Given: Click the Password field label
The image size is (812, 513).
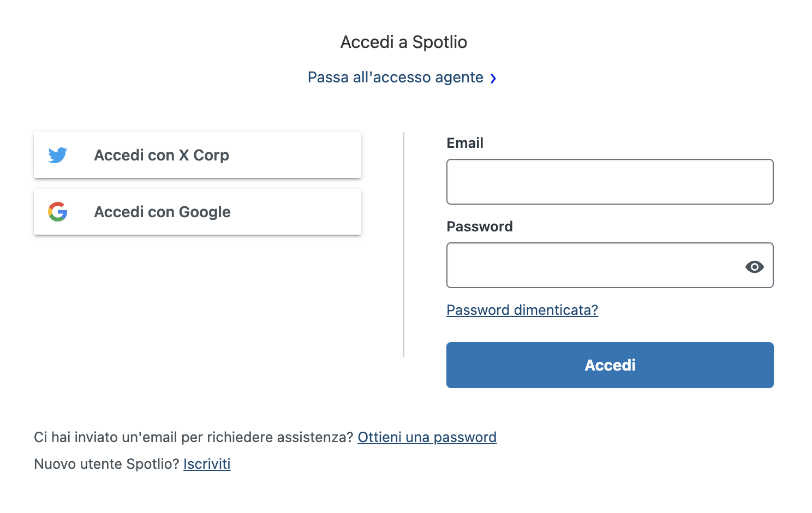Looking at the screenshot, I should (480, 226).
